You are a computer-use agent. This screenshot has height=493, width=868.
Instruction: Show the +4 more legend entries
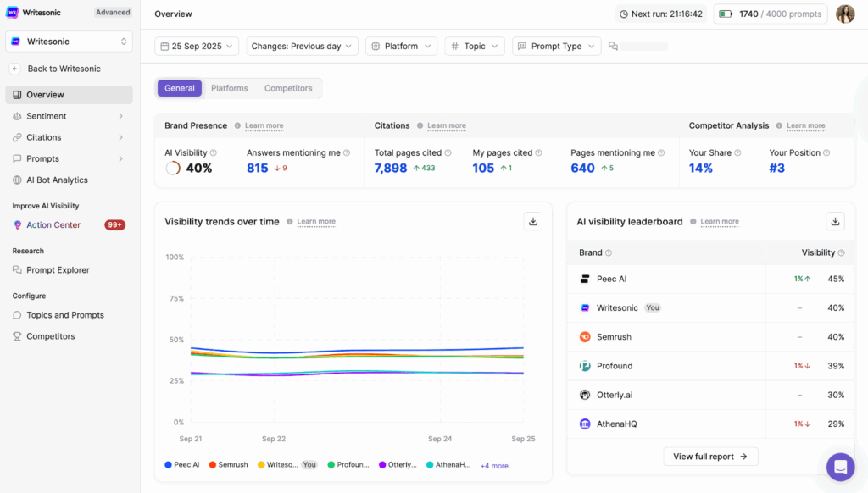tap(494, 466)
